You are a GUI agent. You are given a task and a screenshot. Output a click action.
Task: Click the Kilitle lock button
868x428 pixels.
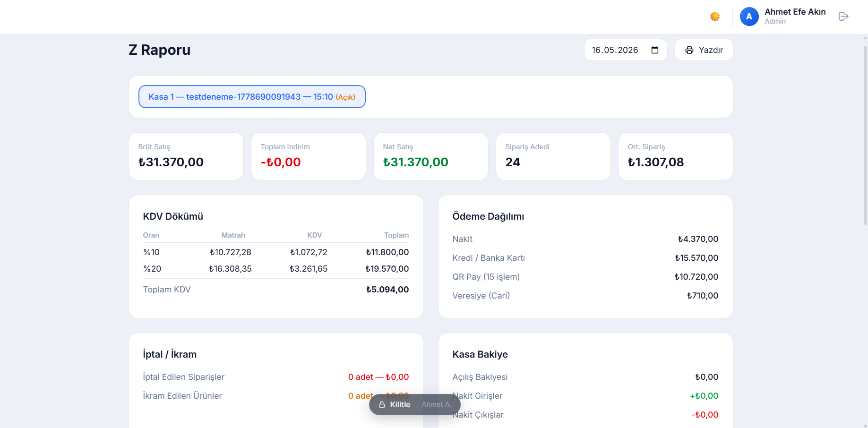coord(394,405)
